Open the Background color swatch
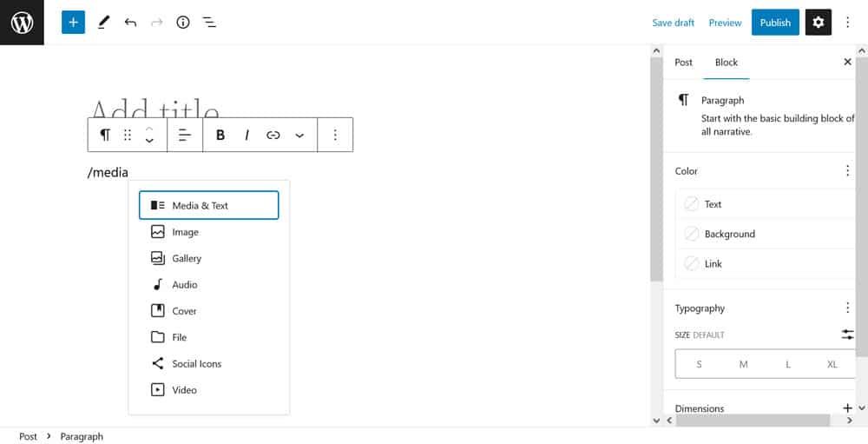 pos(730,234)
